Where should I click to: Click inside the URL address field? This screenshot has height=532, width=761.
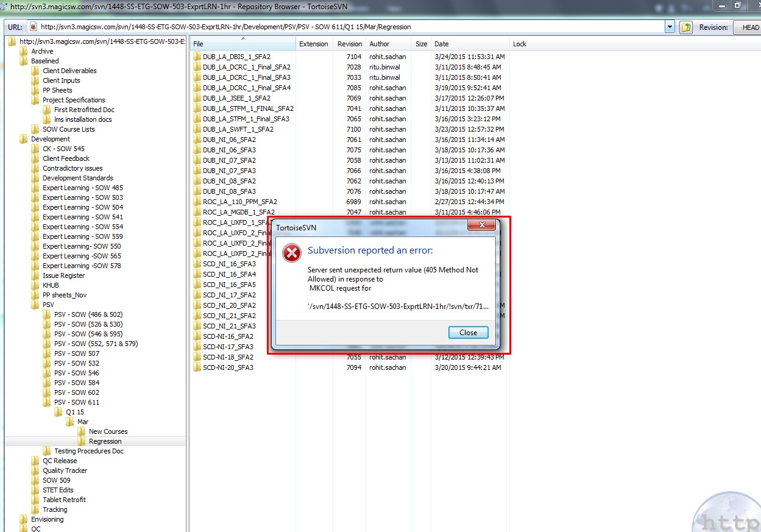(347, 27)
